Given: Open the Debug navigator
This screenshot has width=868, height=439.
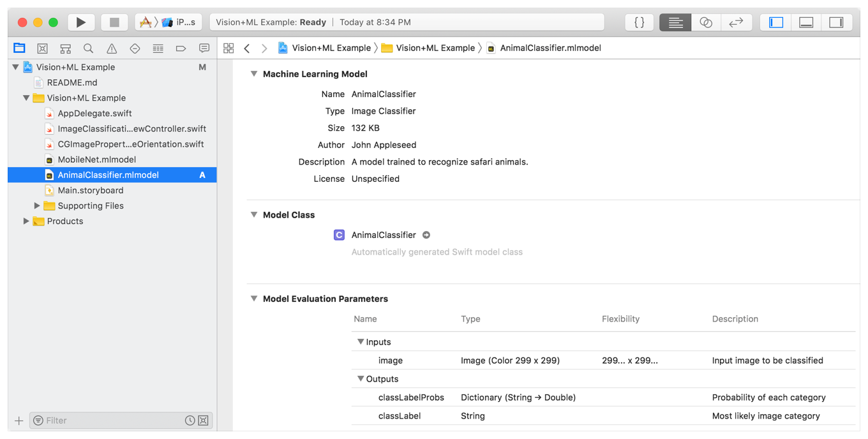Looking at the screenshot, I should tap(158, 48).
